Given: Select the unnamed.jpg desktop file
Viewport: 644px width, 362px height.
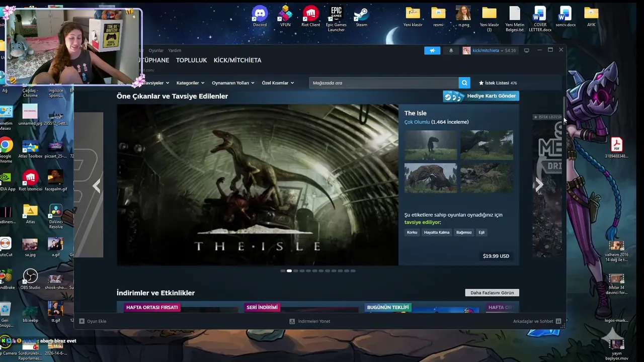Looking at the screenshot, I should pyautogui.click(x=30, y=115).
